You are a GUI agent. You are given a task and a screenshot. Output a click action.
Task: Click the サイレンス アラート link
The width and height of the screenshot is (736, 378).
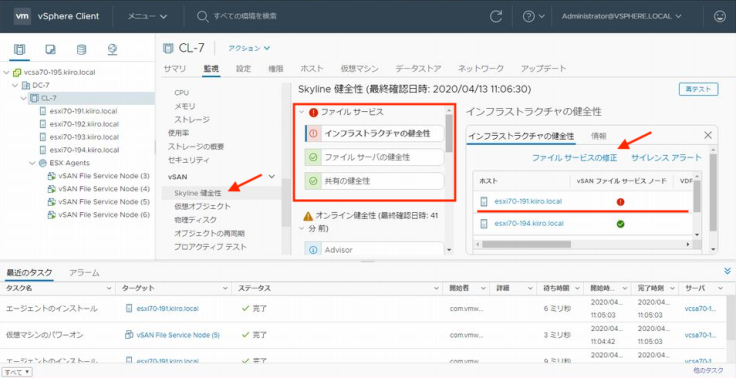point(667,158)
